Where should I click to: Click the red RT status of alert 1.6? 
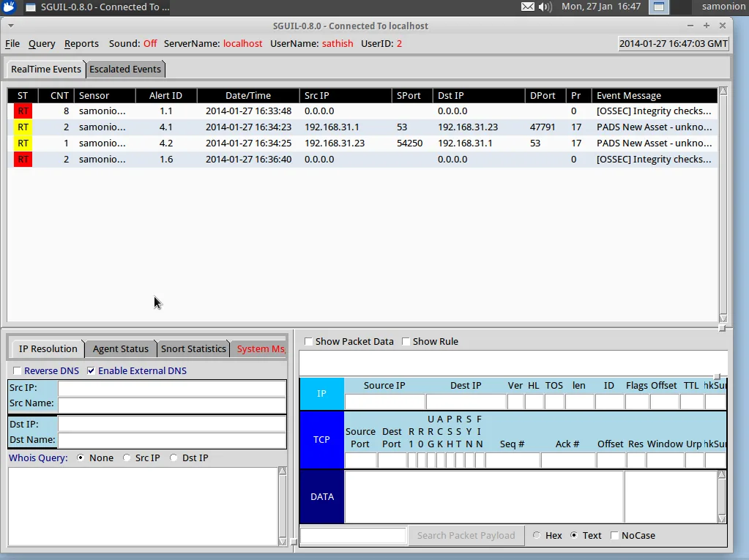coord(23,160)
